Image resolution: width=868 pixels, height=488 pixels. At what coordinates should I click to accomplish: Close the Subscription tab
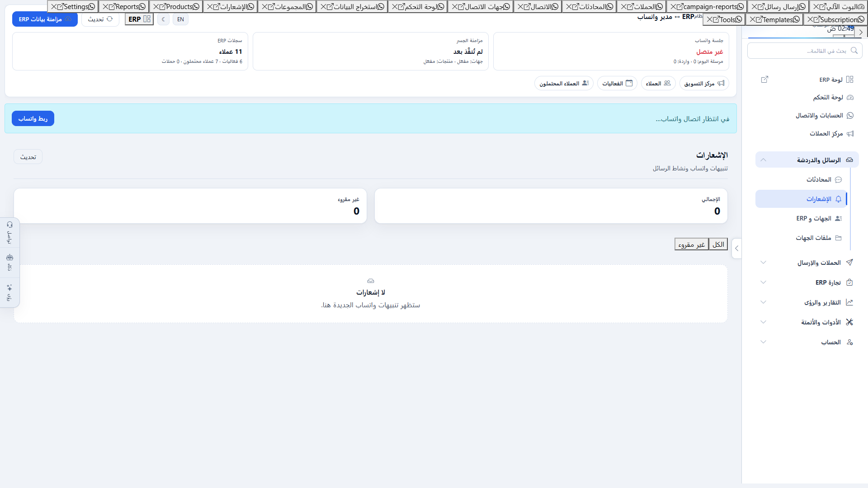tap(810, 19)
